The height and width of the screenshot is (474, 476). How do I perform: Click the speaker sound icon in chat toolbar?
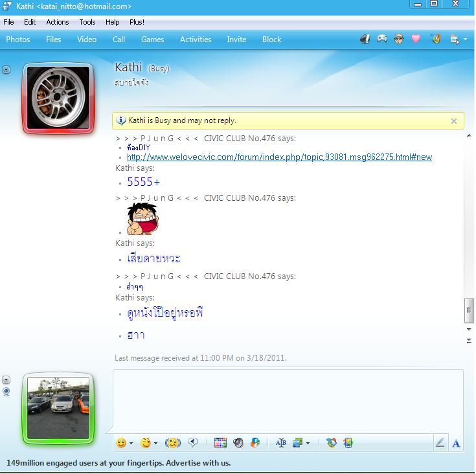point(238,443)
